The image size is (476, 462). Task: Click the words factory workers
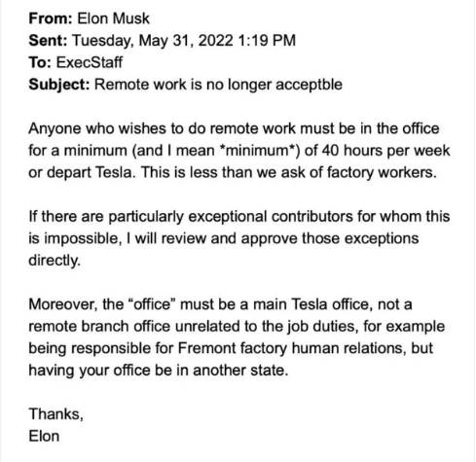click(382, 172)
